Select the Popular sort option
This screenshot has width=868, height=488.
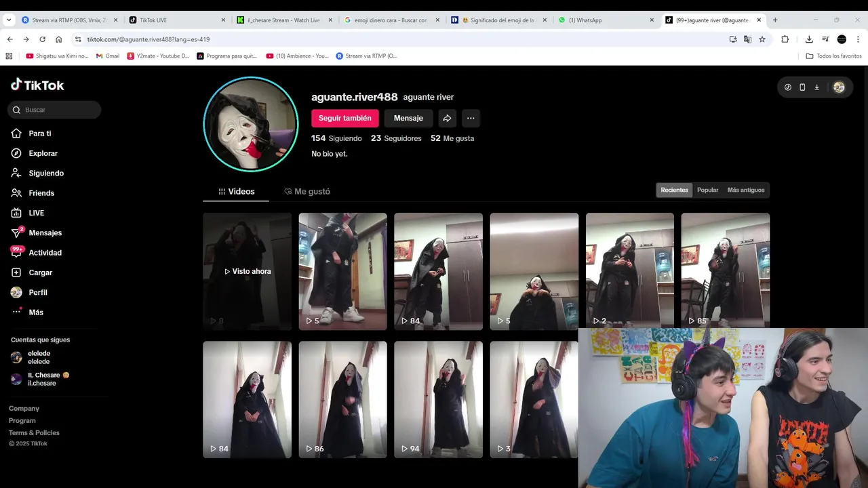coord(707,190)
